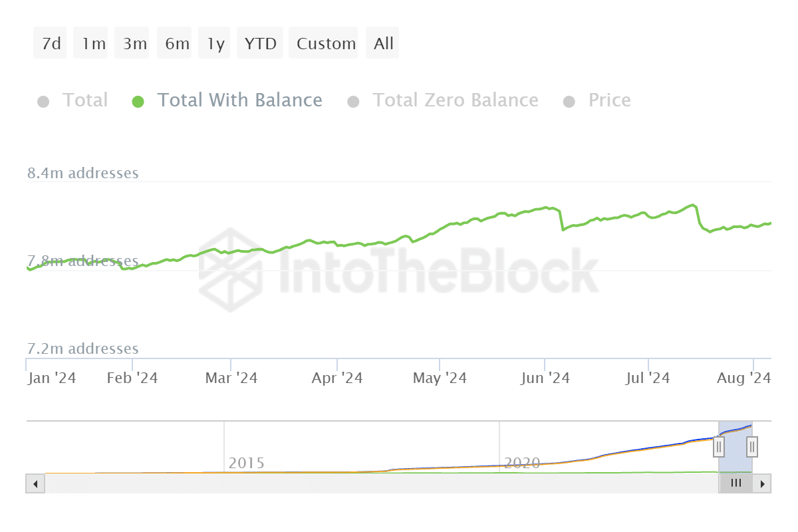Click the left navigator range handle

(x=719, y=446)
